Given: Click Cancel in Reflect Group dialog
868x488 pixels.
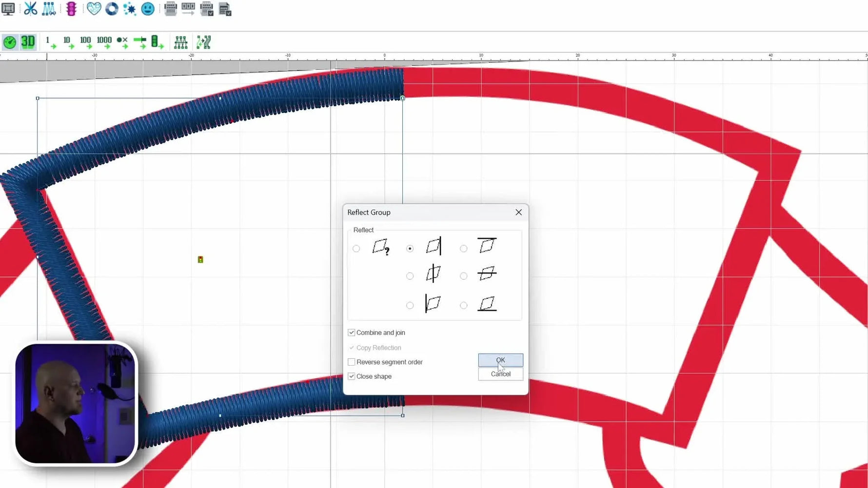Looking at the screenshot, I should (x=500, y=374).
